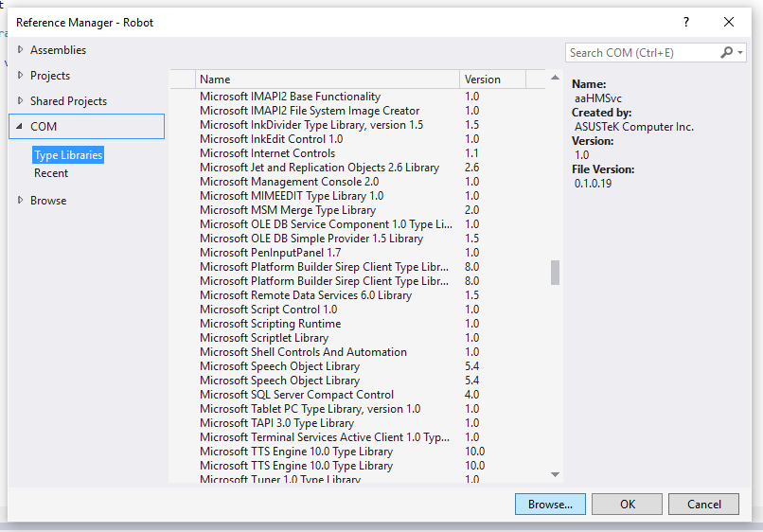Select Microsoft SQL Server Compact Control
Image resolution: width=763 pixels, height=532 pixels.
[358, 394]
